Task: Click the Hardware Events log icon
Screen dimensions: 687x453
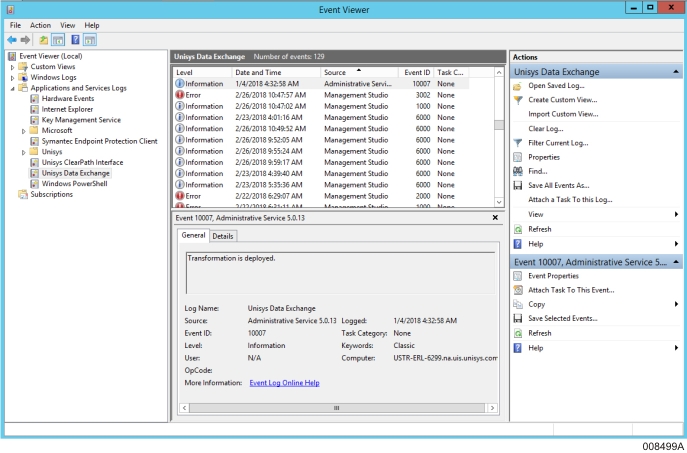Action: coord(35,99)
